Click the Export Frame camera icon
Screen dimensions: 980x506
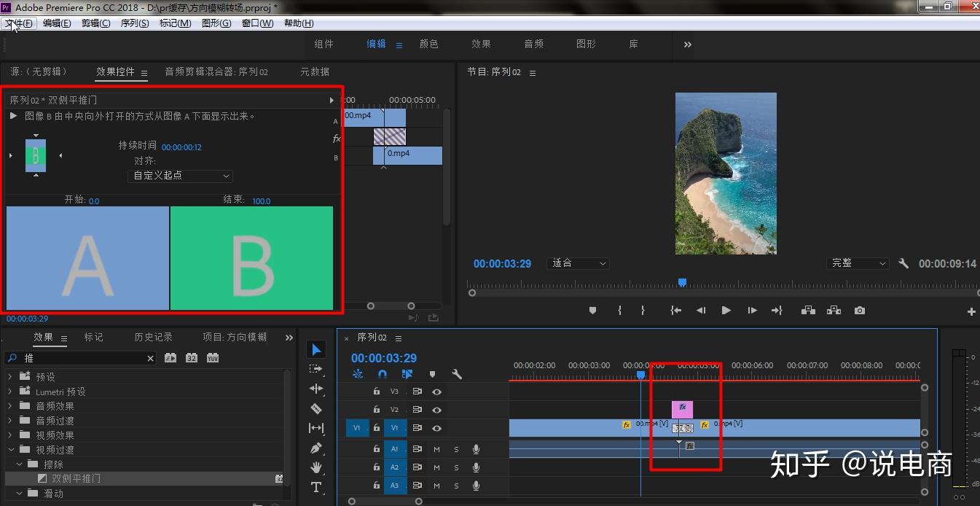(860, 311)
